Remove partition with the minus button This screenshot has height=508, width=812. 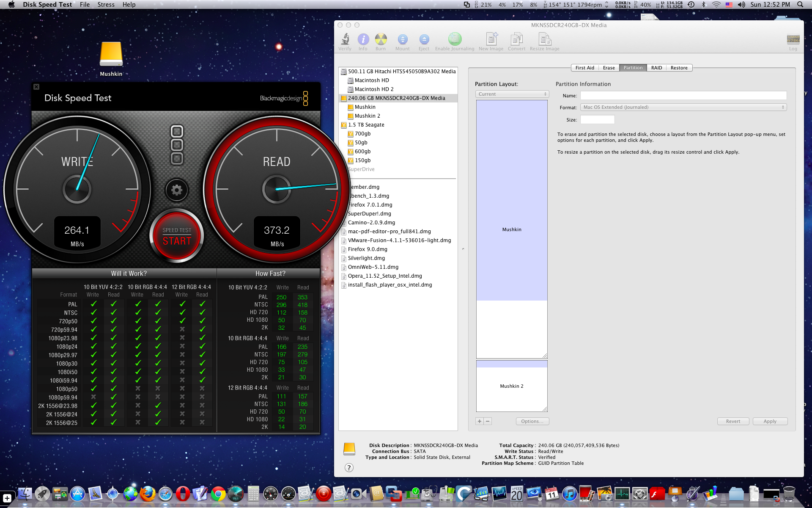(x=488, y=421)
